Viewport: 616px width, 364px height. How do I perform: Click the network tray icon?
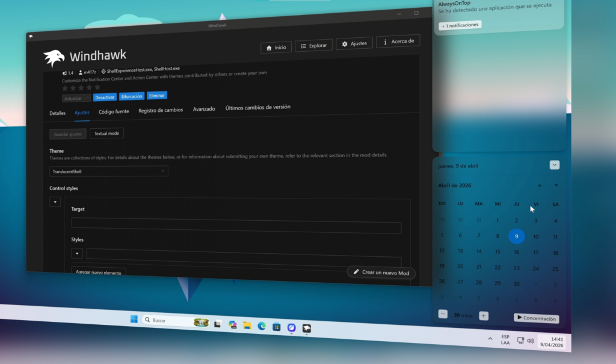click(520, 341)
